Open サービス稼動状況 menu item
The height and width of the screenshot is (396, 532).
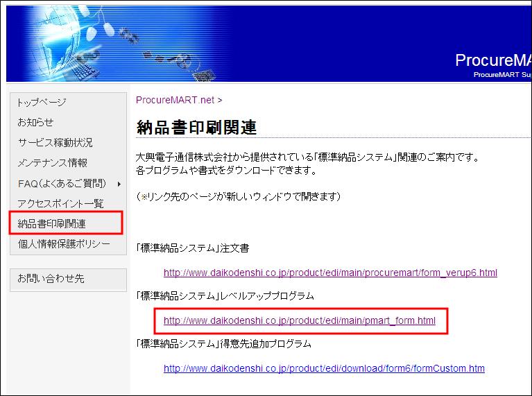click(55, 143)
